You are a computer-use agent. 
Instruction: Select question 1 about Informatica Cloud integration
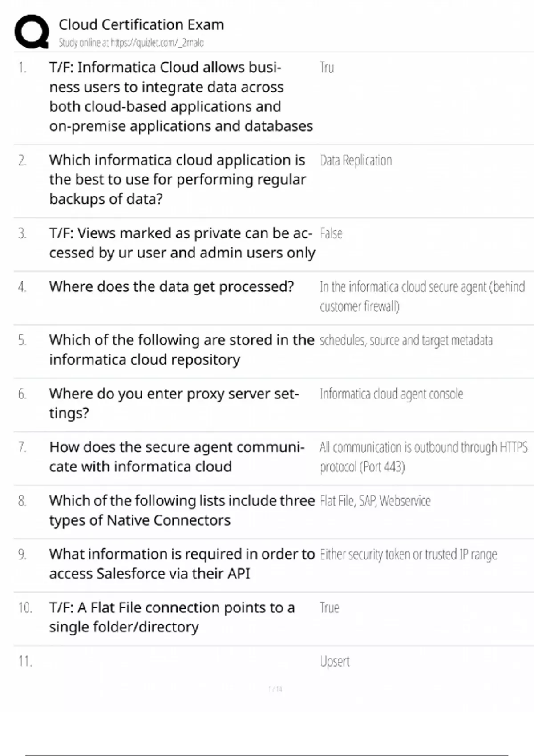tap(181, 97)
